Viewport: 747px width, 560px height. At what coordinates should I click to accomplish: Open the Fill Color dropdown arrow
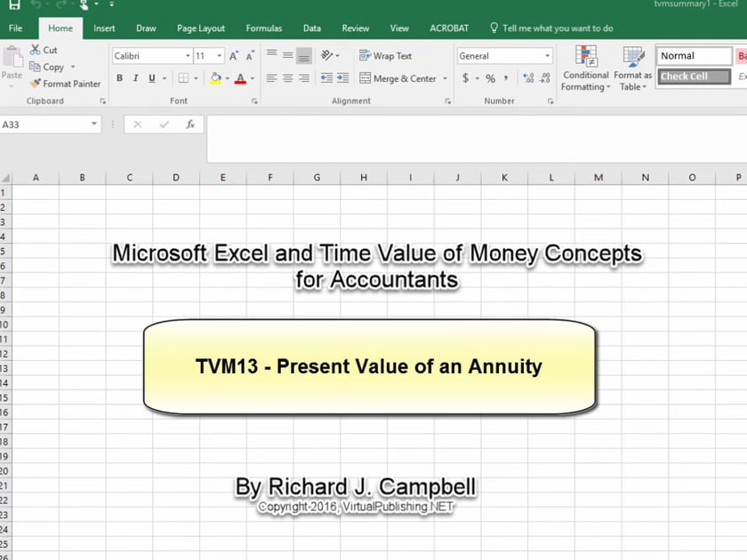[228, 78]
